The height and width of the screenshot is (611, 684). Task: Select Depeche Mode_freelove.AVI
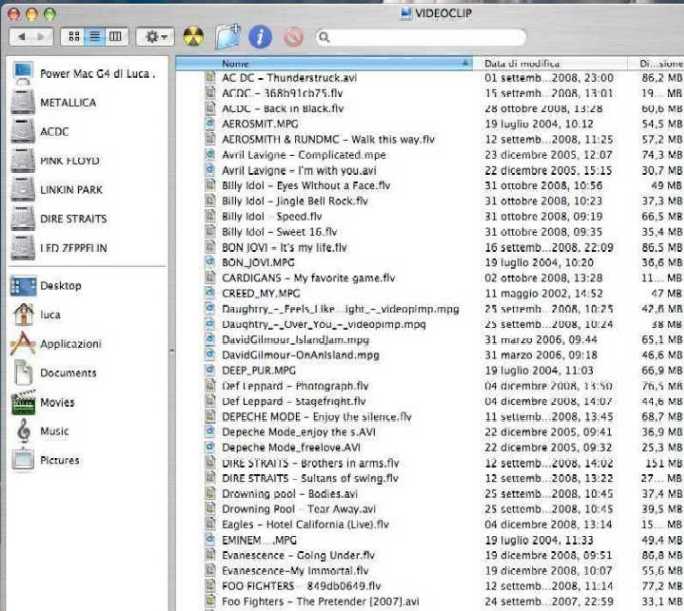291,448
